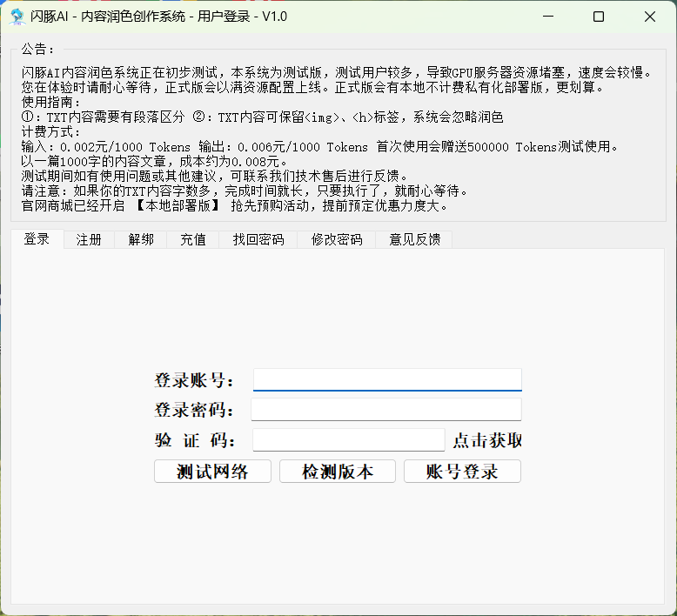Screen dimensions: 677x616
Task: Select the 验证码 input field
Action: click(348, 440)
